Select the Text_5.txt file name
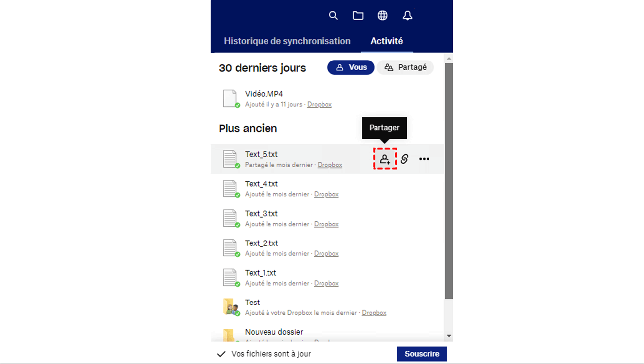The height and width of the screenshot is (364, 644). pos(262,154)
